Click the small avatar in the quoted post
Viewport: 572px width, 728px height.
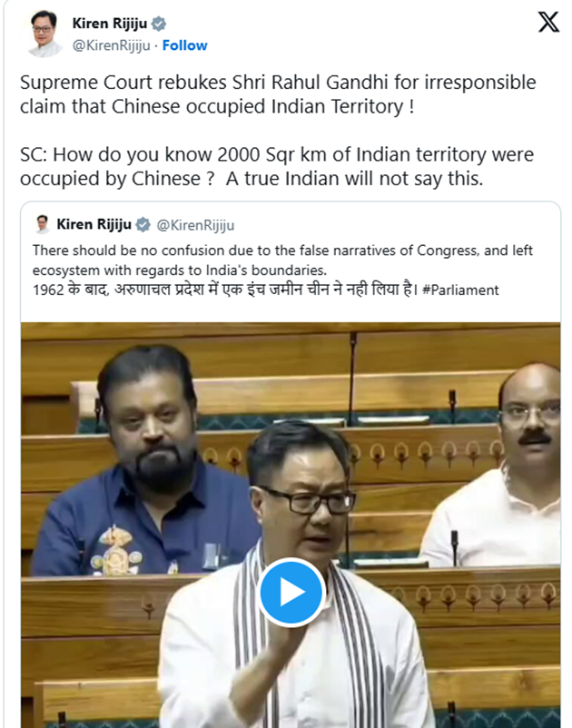(43, 225)
